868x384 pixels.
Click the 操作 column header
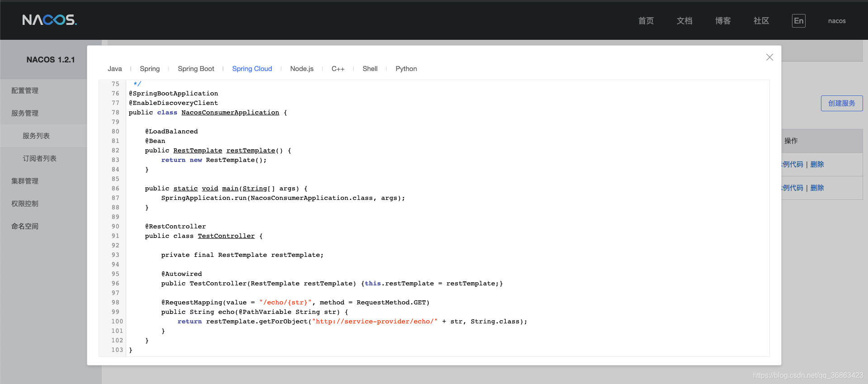point(791,141)
